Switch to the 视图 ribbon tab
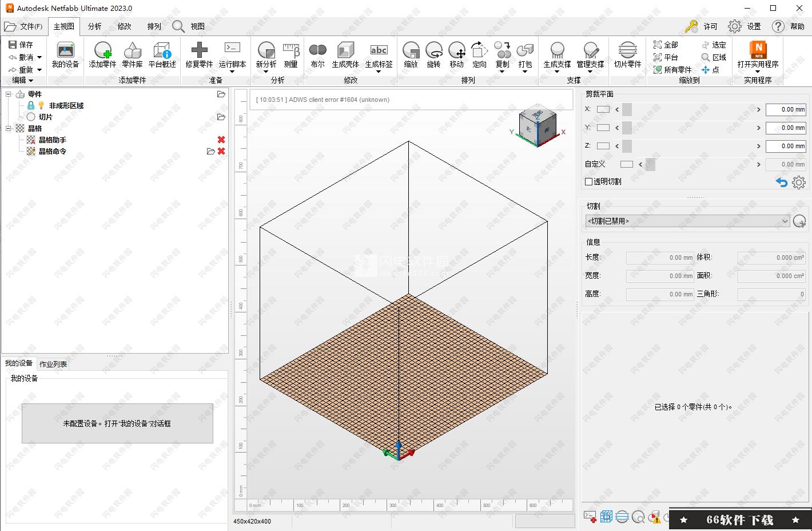The height and width of the screenshot is (531, 812). pyautogui.click(x=198, y=26)
